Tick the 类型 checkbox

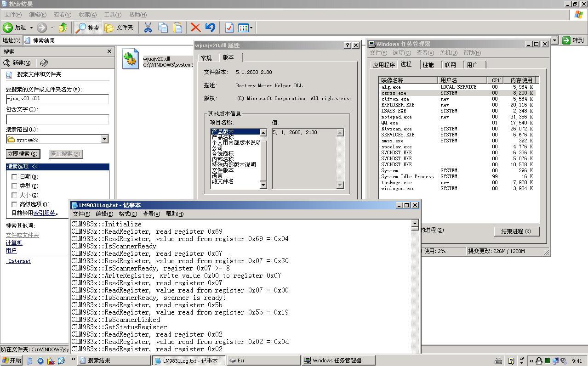coord(14,186)
